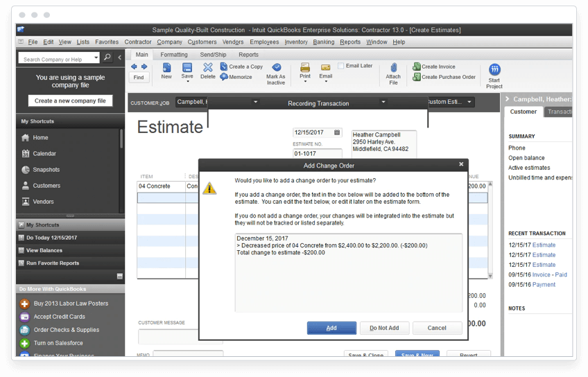Click the Delete icon in toolbar
Screen dimensions: 588x377
click(x=208, y=67)
